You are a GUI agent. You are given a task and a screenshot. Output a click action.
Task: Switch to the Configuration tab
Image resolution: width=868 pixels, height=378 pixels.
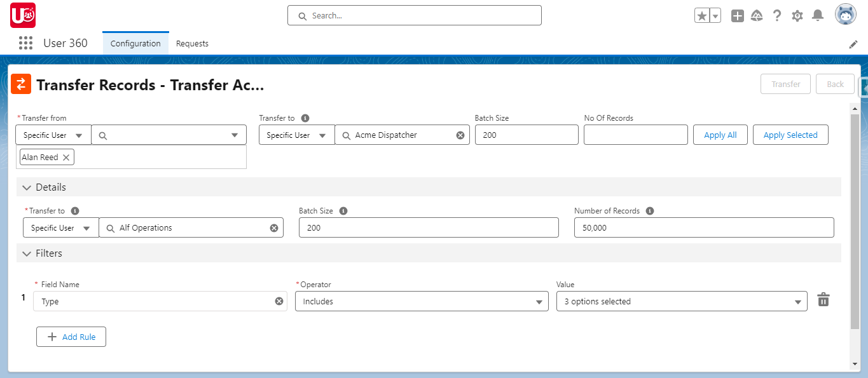click(135, 43)
